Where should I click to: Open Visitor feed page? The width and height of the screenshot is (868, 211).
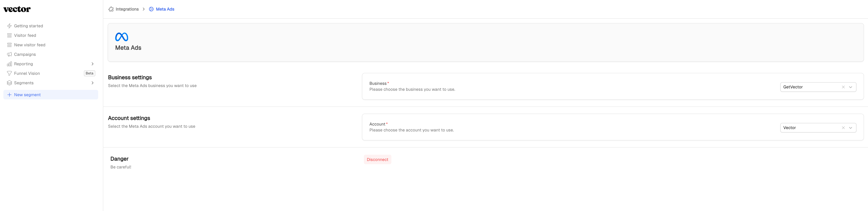[x=25, y=35]
